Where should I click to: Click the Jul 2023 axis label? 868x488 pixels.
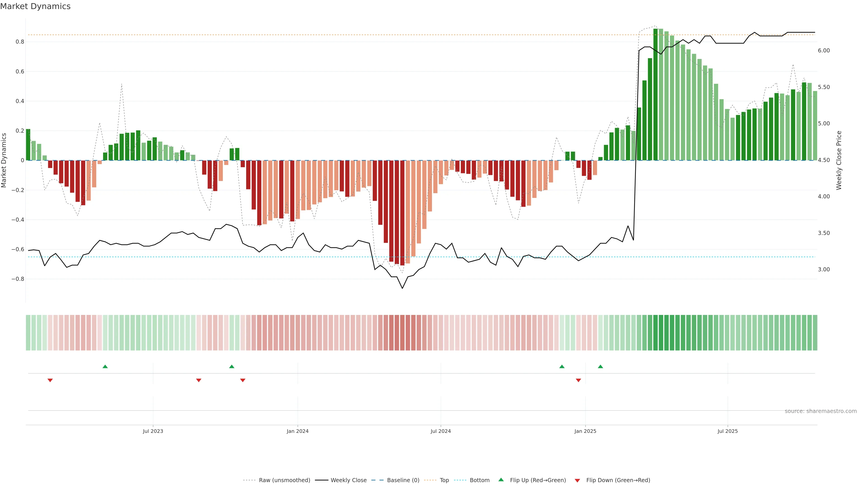click(153, 431)
